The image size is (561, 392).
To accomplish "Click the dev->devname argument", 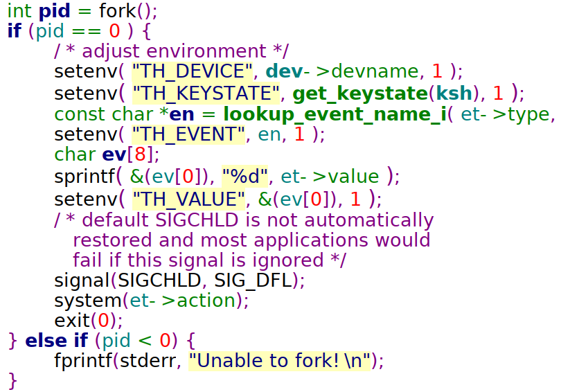I will (342, 71).
